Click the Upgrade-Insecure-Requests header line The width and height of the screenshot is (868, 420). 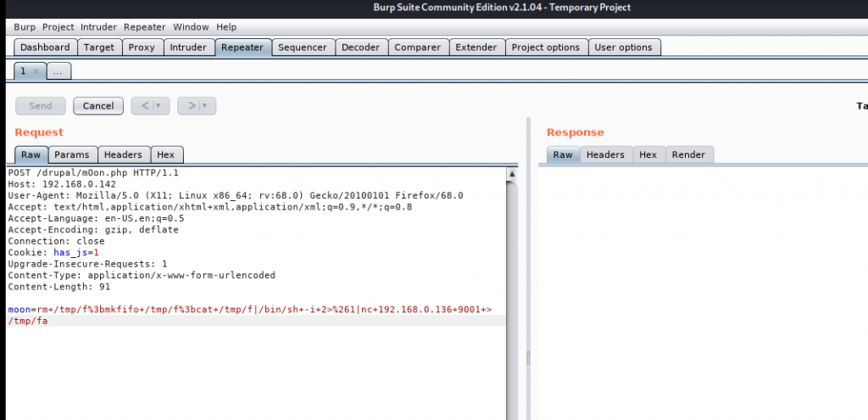(87, 264)
